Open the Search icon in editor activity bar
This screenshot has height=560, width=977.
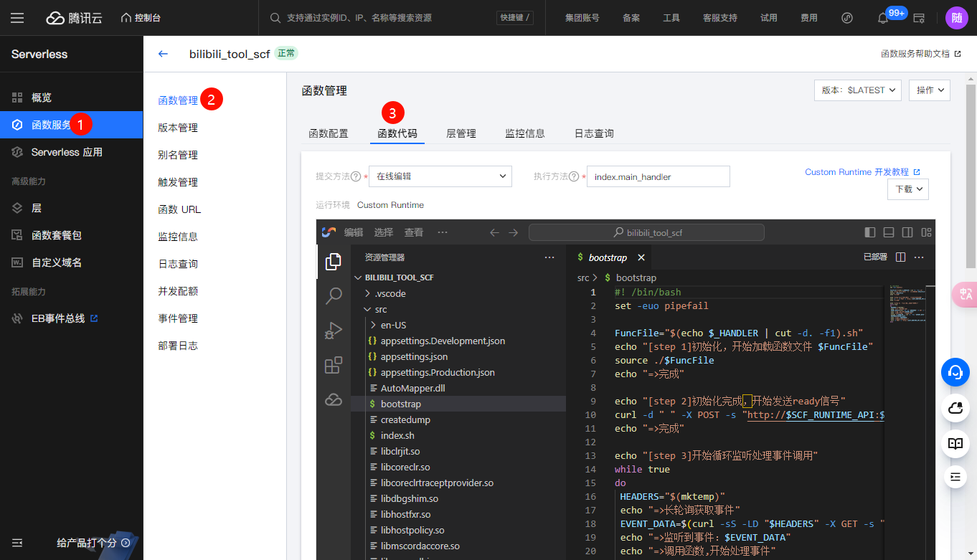(333, 295)
